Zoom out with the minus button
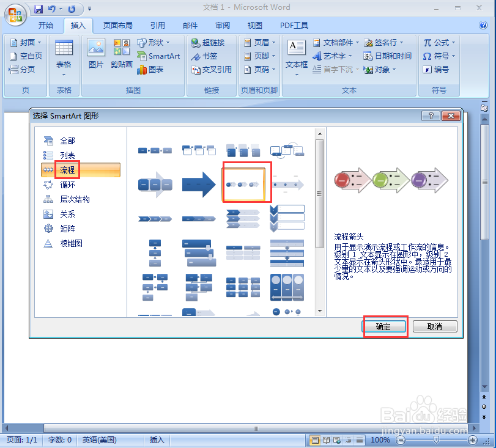496x448 pixels. pyautogui.click(x=401, y=440)
